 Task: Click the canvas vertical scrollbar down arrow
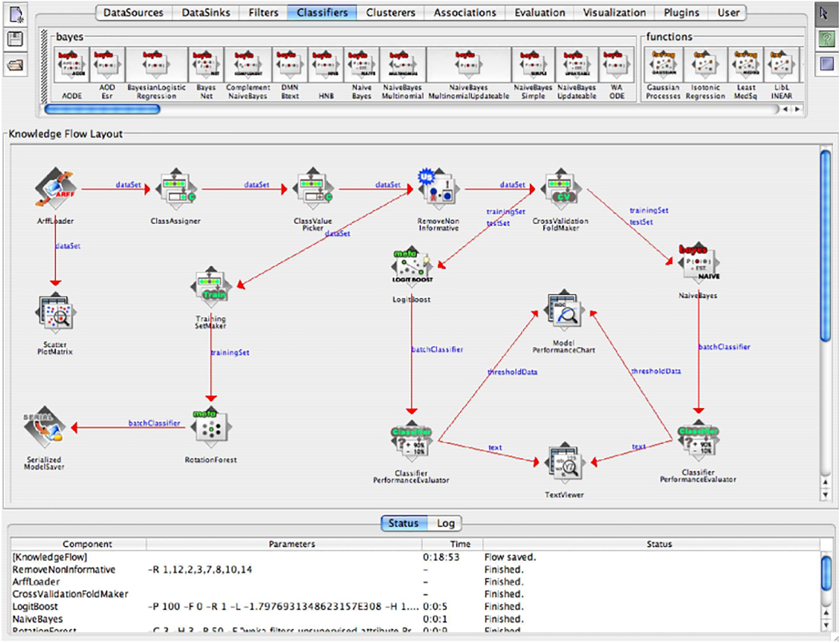pyautogui.click(x=825, y=495)
